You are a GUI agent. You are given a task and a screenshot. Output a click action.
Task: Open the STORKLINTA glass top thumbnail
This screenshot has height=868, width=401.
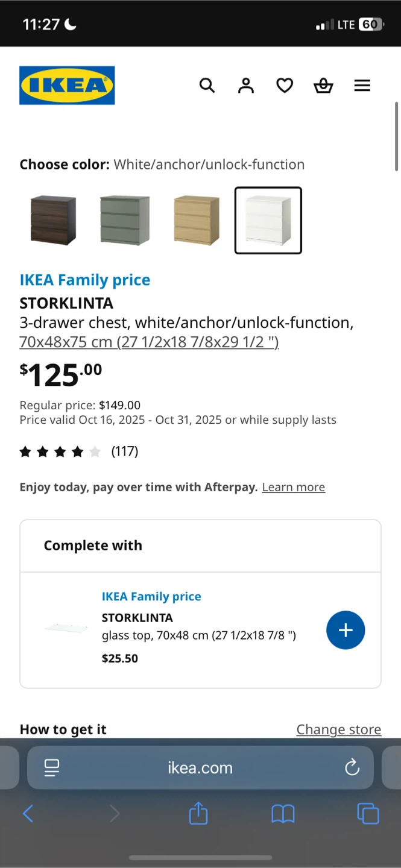(66, 629)
